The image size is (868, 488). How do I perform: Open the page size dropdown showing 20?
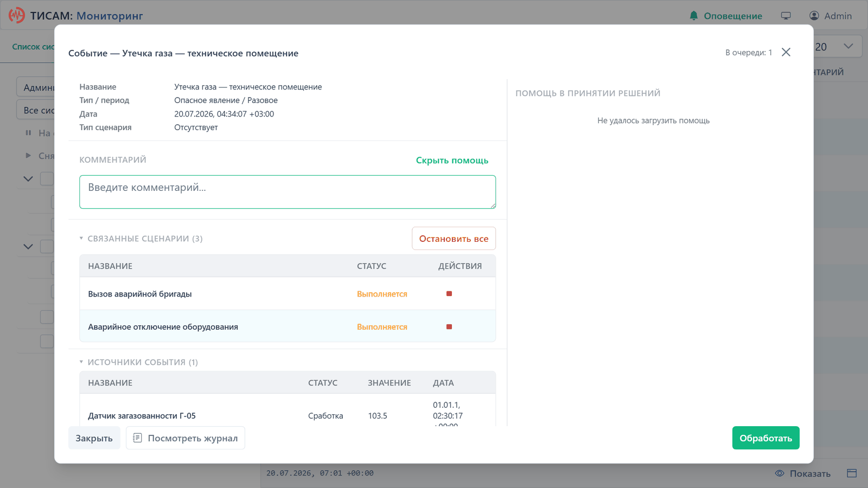click(834, 47)
